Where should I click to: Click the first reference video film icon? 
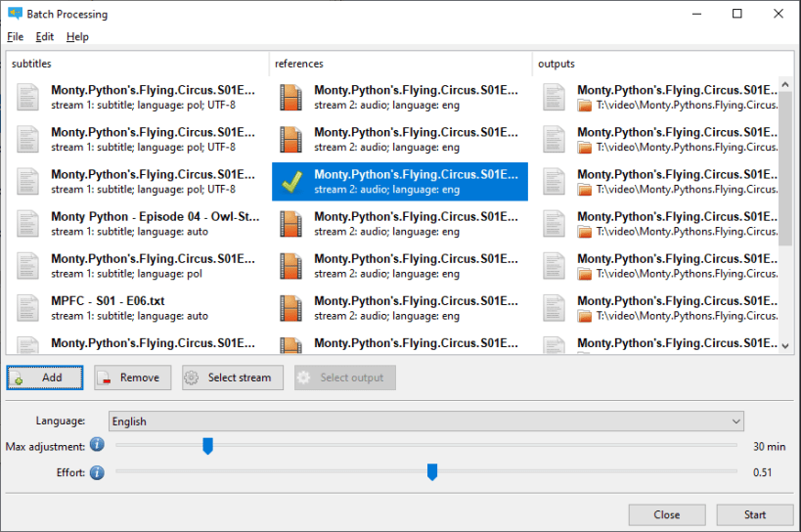tap(290, 97)
